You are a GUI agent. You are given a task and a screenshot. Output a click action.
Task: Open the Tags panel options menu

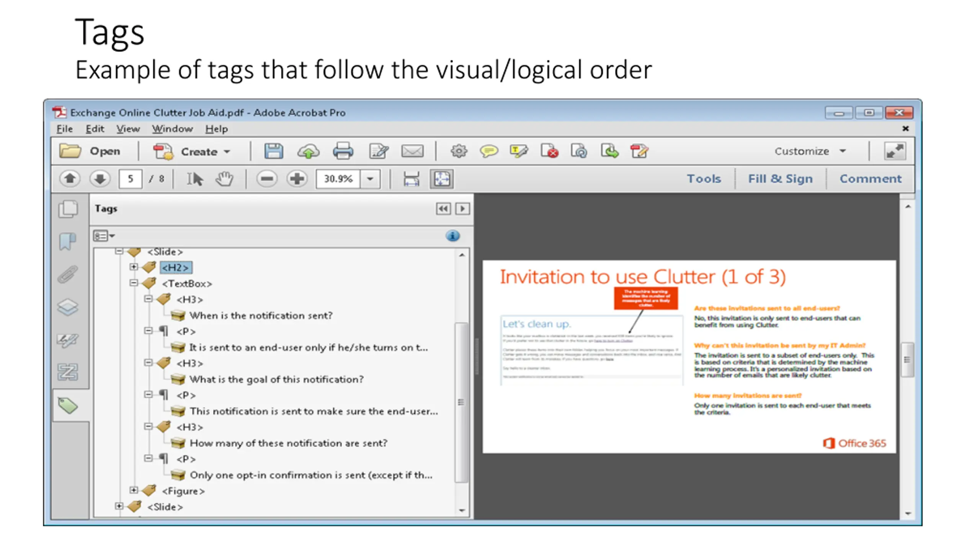(104, 236)
